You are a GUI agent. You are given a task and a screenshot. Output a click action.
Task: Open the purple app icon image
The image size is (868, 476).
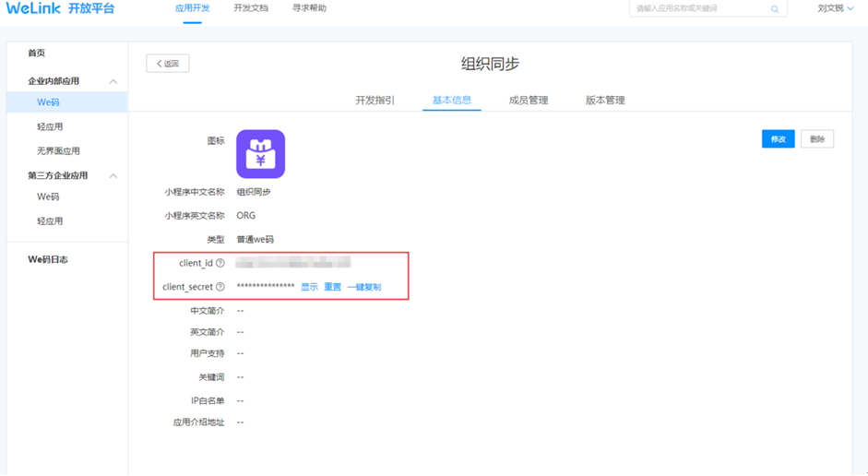point(261,154)
